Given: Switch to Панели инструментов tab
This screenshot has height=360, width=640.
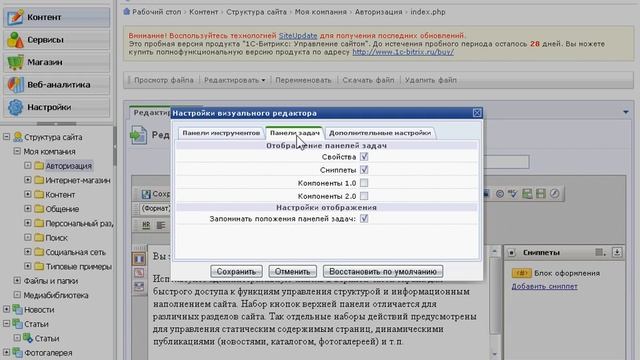Looking at the screenshot, I should pos(221,133).
